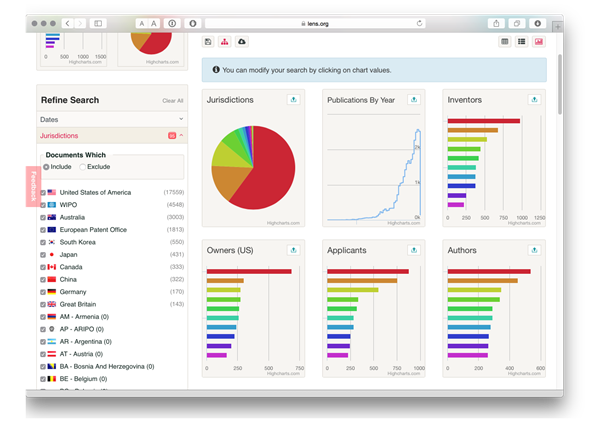Toggle European Patent Office checkbox
This screenshot has width=589, height=434.
(x=43, y=230)
